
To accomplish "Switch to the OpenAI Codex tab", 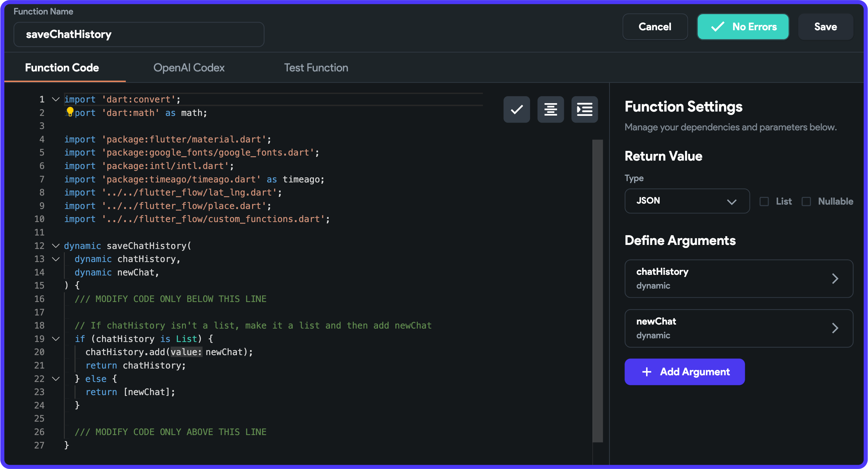I will [189, 68].
